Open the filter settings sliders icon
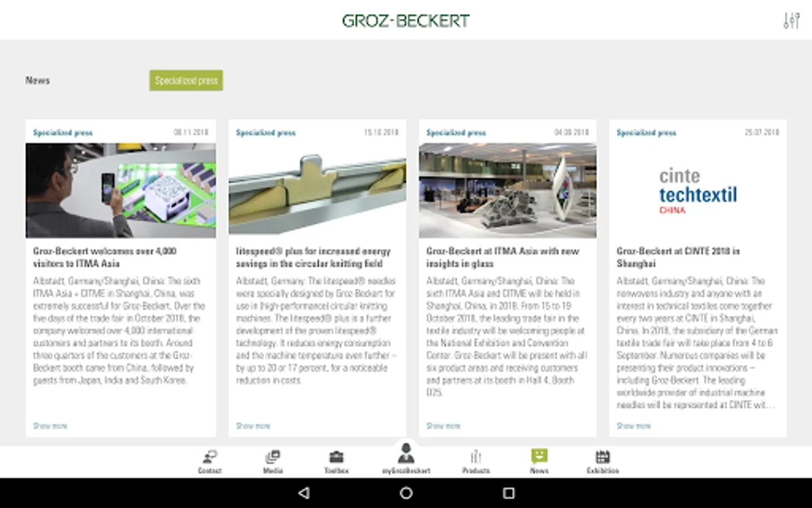This screenshot has width=812, height=508. click(x=791, y=20)
